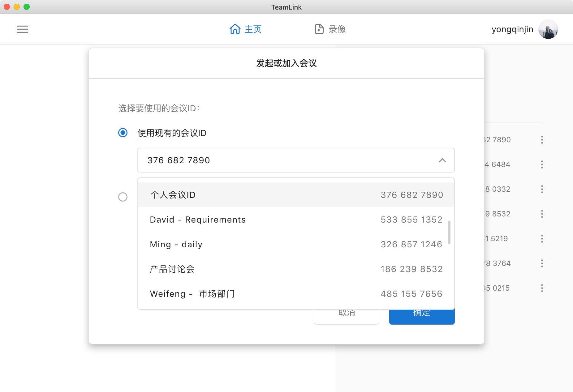Select the 使用现有的会议ID radio button

[123, 133]
